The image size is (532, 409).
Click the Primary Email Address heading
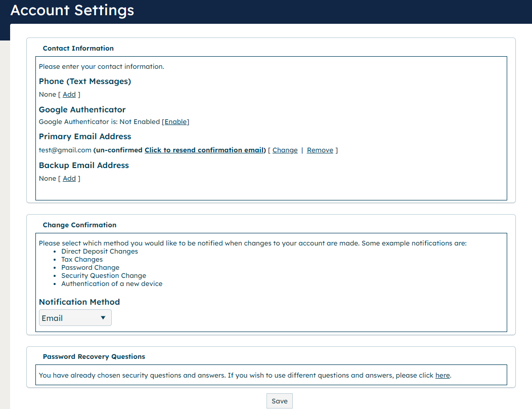pos(84,137)
